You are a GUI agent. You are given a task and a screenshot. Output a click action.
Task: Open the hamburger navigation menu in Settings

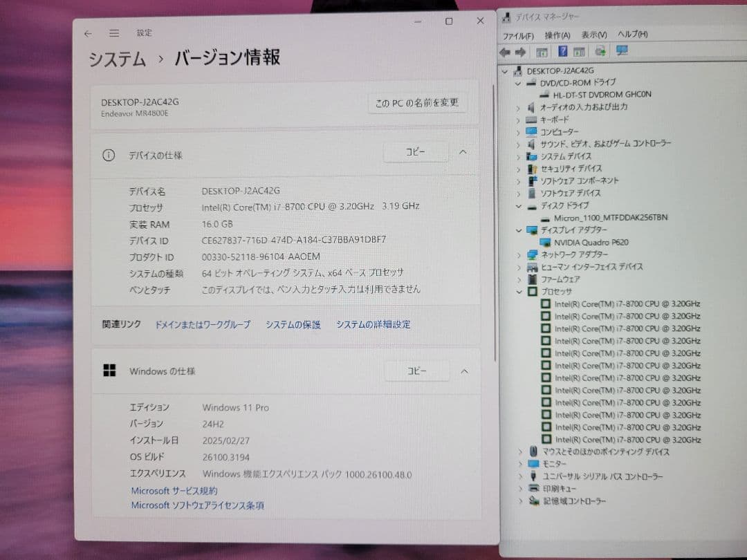pos(113,32)
